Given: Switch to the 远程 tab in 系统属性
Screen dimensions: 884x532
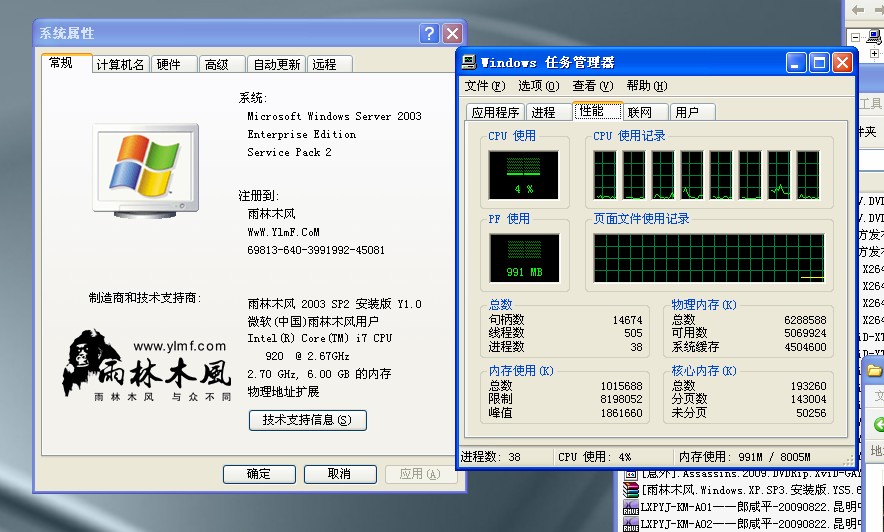Looking at the screenshot, I should point(330,64).
